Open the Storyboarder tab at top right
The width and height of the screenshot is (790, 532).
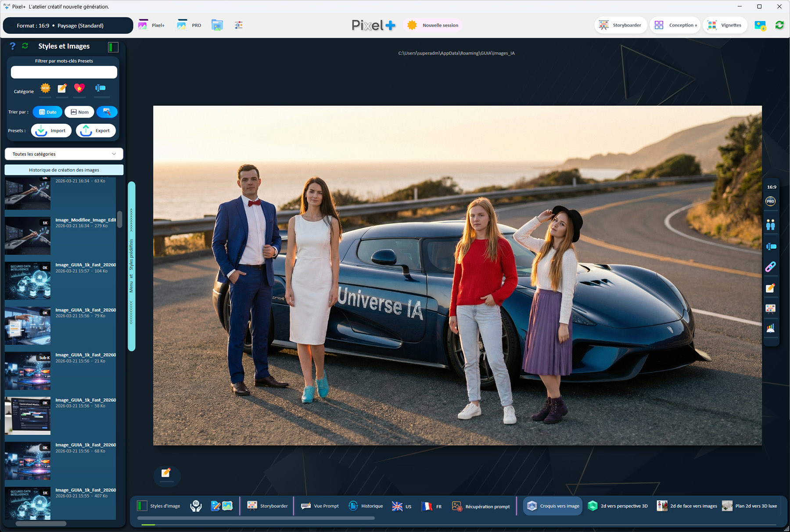(621, 25)
